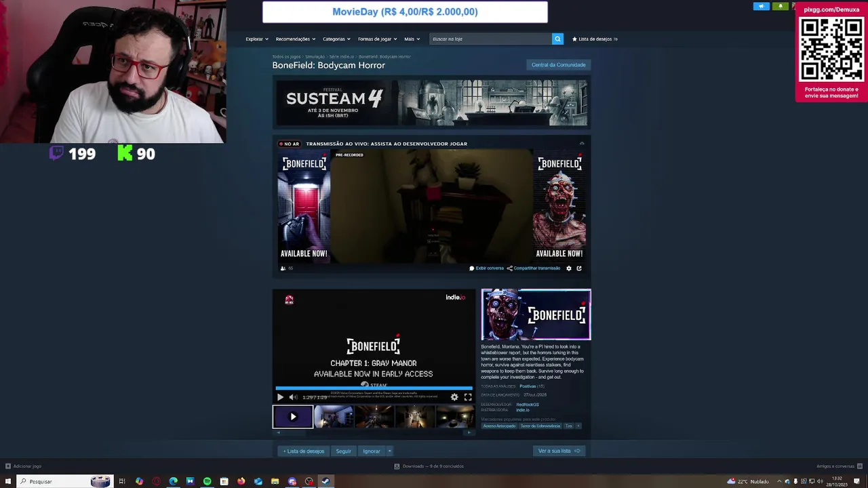Screen dimensions: 868x488
Task: Select the third screenshot thumbnail
Action: (x=374, y=417)
